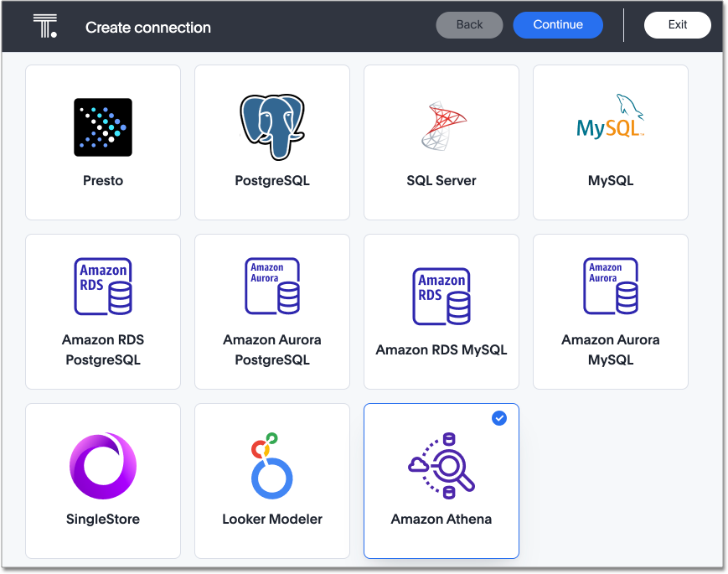This screenshot has width=728, height=574.
Task: Click the Tableau logo in the header
Action: pos(44,25)
